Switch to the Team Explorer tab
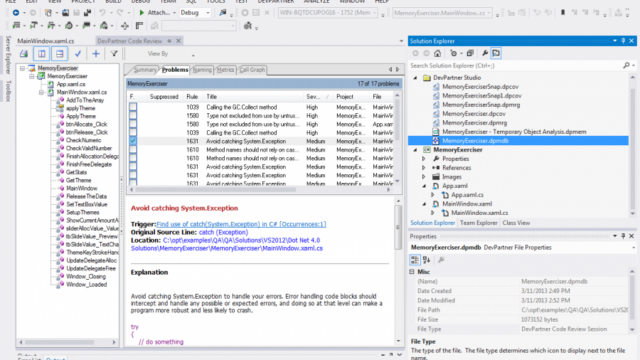 coord(478,223)
